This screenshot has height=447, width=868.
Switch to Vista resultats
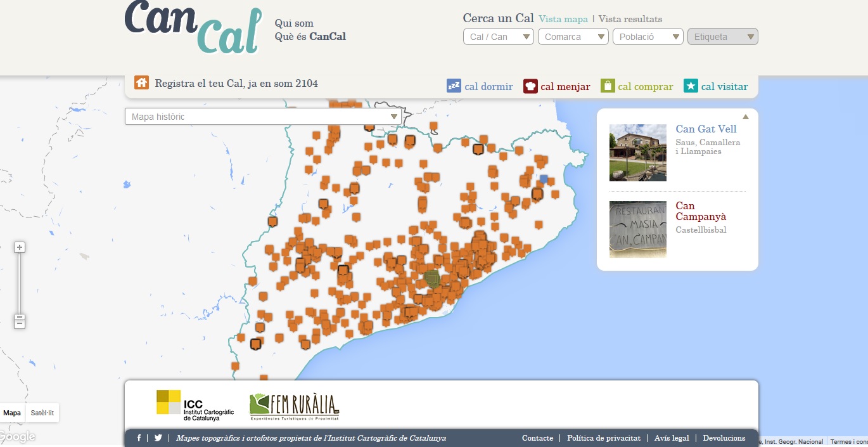point(630,19)
